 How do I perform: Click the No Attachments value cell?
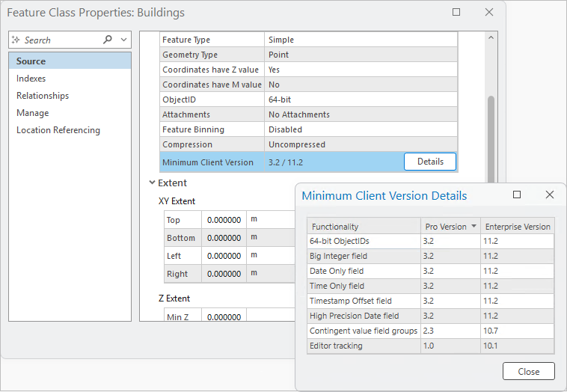point(361,114)
